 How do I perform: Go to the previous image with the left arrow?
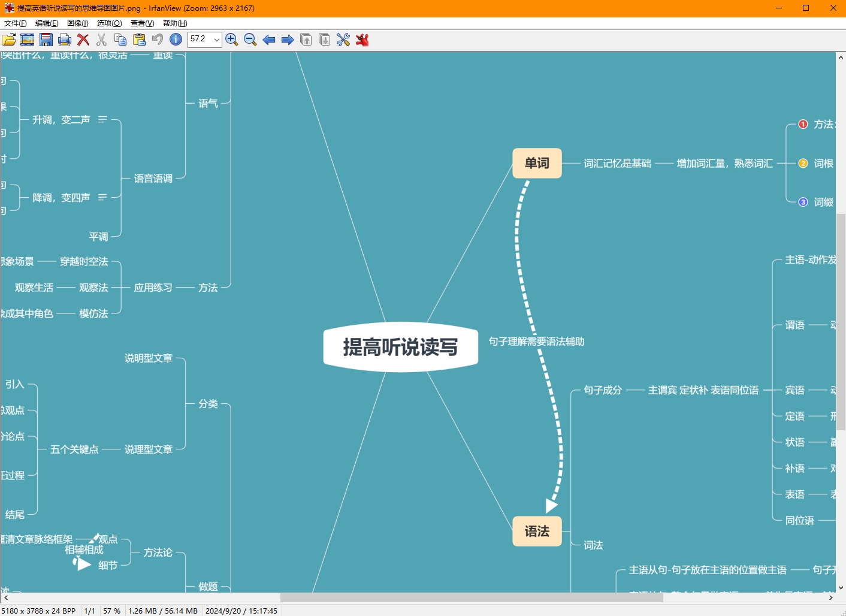pos(269,40)
